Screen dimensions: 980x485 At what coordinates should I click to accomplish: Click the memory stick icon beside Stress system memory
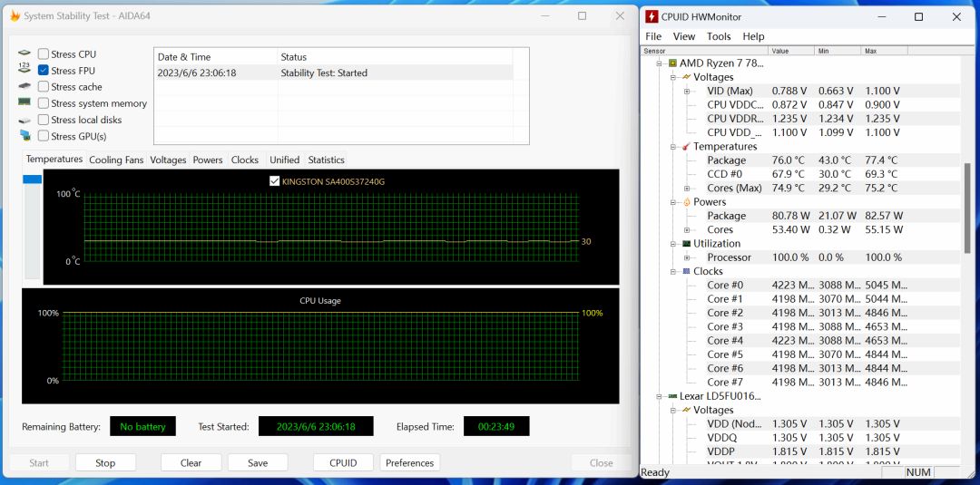coord(24,103)
